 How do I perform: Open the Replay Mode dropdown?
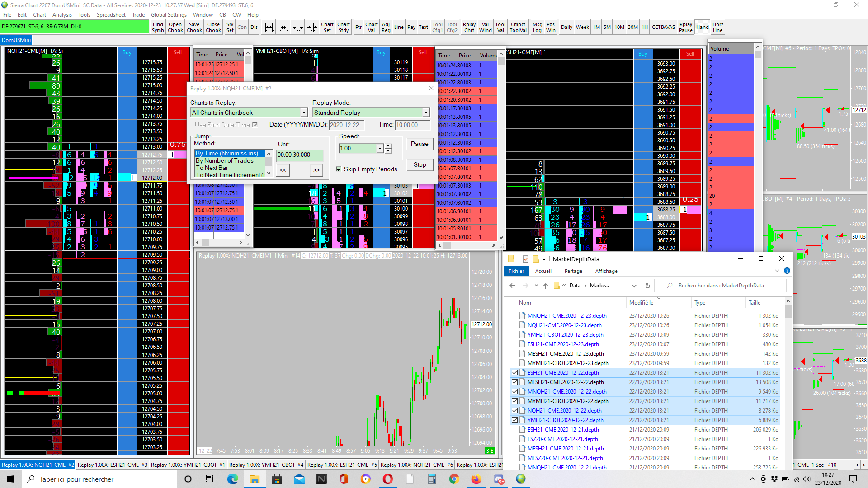[425, 113]
